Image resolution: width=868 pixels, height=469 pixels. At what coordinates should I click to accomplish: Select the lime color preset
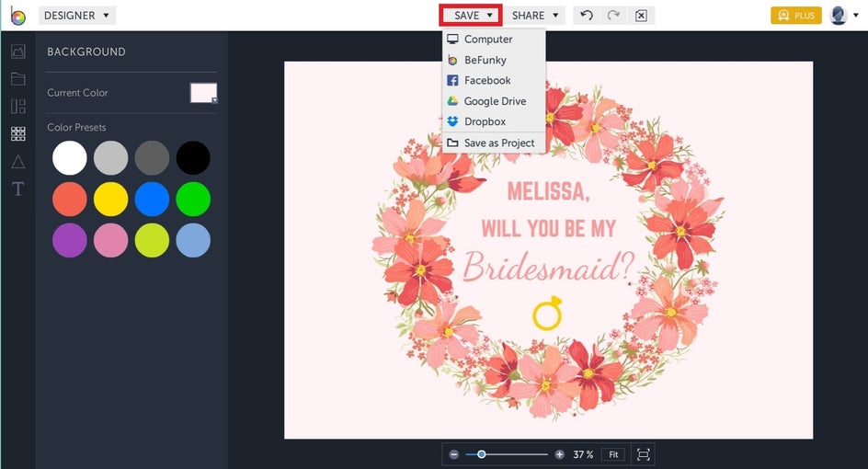[x=152, y=240]
